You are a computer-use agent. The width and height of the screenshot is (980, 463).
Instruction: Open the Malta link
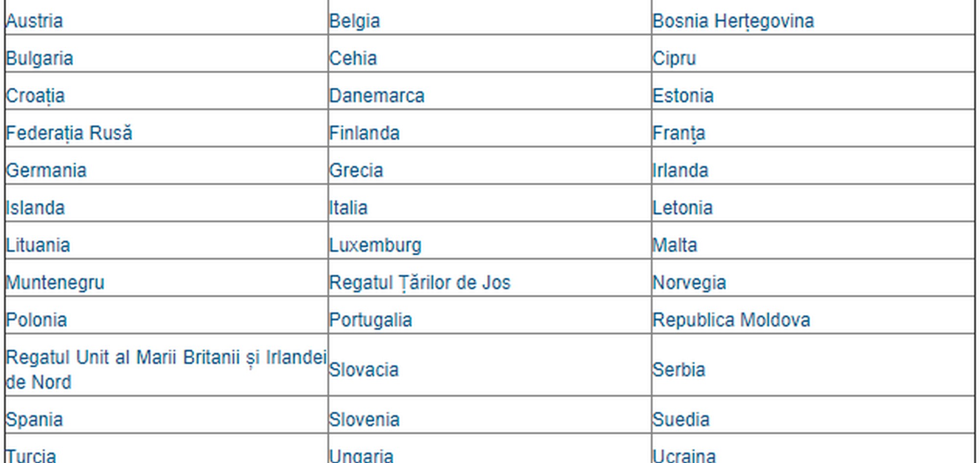674,245
